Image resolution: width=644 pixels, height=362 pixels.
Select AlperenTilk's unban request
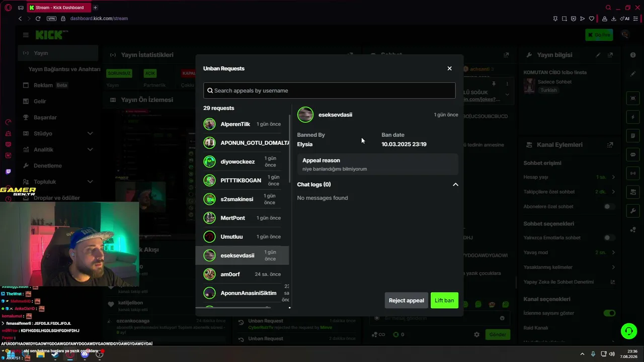click(242, 124)
